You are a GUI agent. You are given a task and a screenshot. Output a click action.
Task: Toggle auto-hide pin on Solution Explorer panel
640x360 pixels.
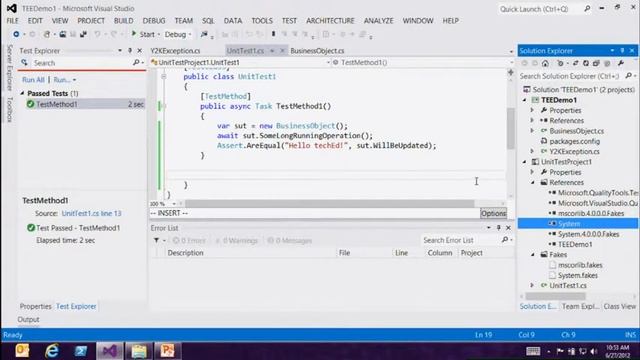(622, 51)
